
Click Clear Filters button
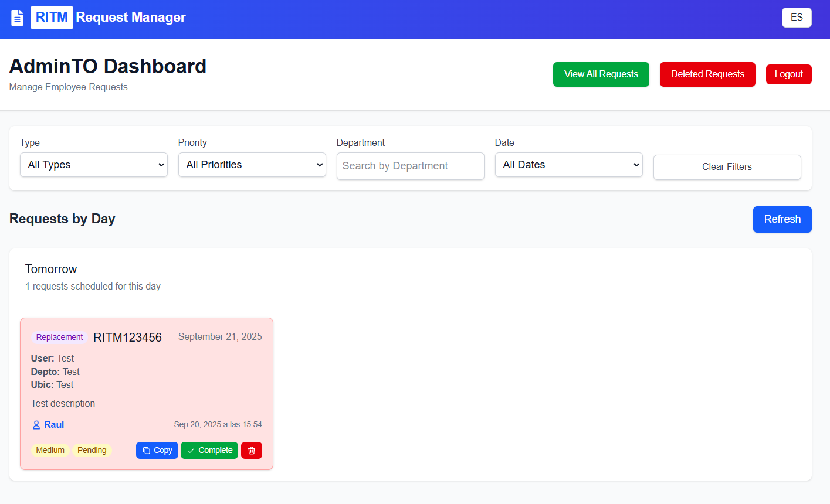pyautogui.click(x=727, y=167)
